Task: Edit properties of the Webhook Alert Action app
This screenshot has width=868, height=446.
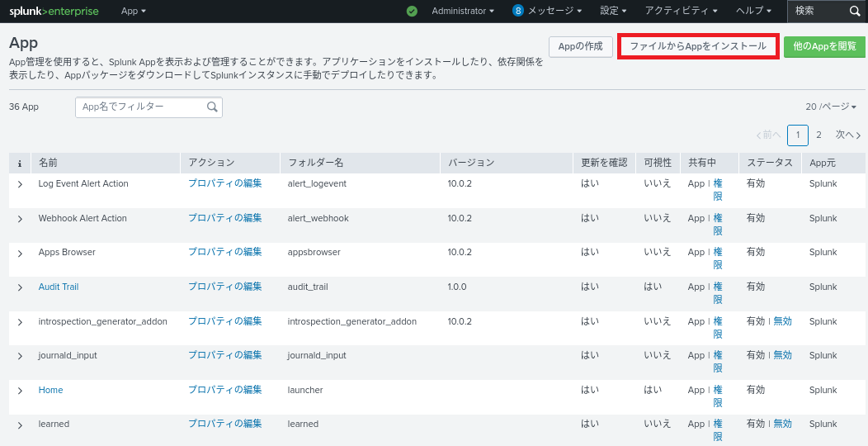Action: [x=224, y=218]
